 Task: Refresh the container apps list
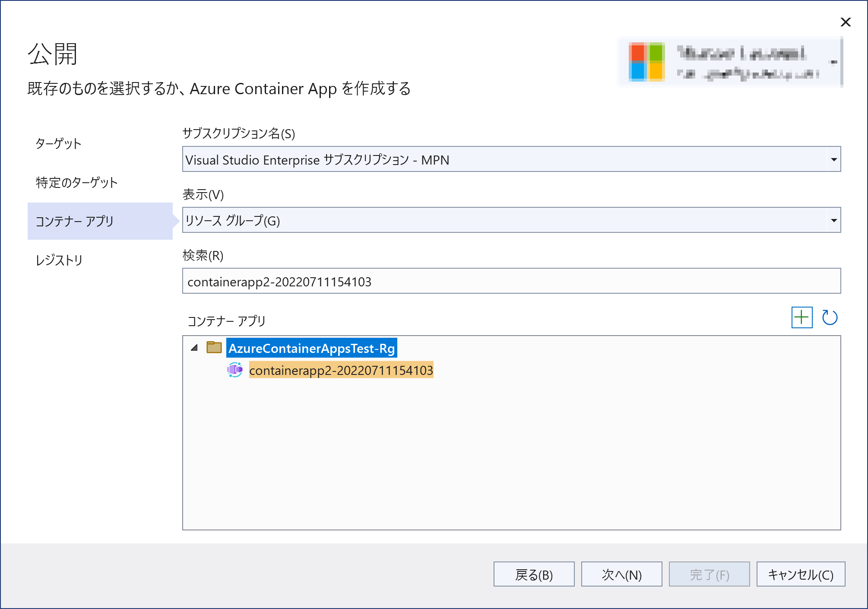(830, 317)
